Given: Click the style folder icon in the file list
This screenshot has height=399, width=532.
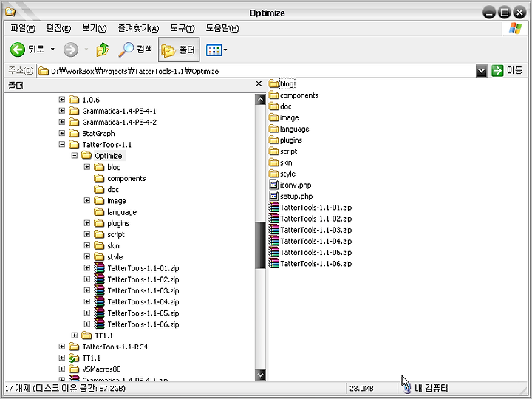Looking at the screenshot, I should (x=274, y=173).
